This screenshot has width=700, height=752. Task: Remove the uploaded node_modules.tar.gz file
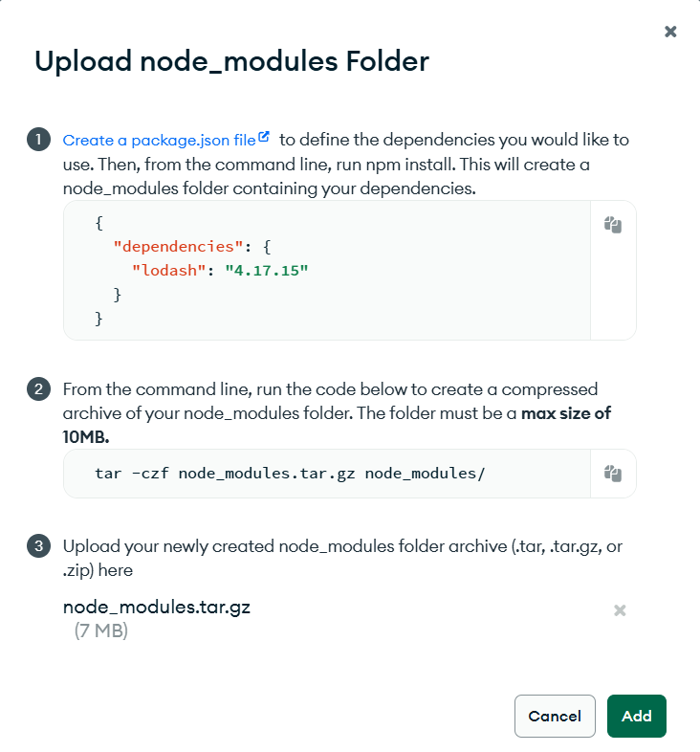pyautogui.click(x=620, y=609)
